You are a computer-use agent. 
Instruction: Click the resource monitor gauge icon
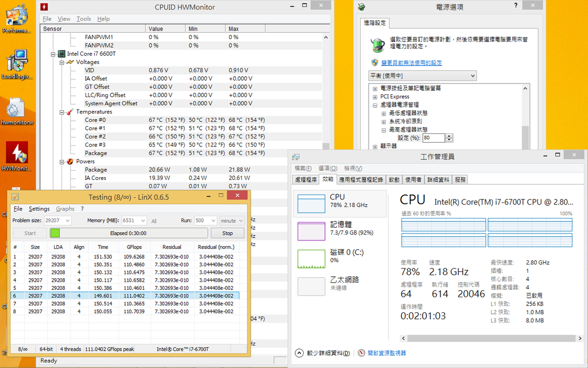[x=361, y=353]
